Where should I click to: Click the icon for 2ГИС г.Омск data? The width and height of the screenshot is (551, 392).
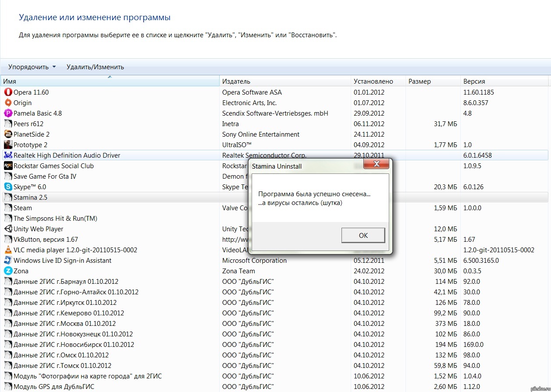tap(8, 355)
